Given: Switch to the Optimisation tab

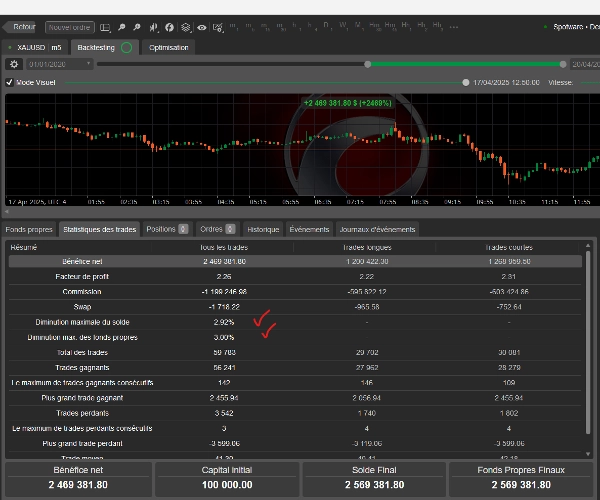Looking at the screenshot, I should tap(168, 47).
